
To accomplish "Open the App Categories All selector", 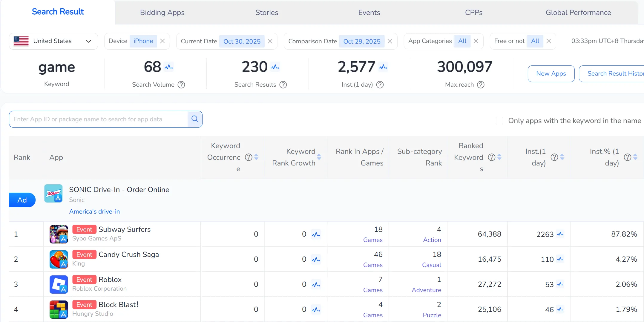I will (462, 41).
